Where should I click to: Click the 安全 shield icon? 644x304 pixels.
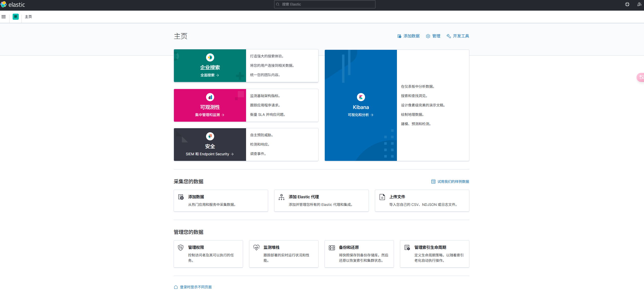(210, 136)
